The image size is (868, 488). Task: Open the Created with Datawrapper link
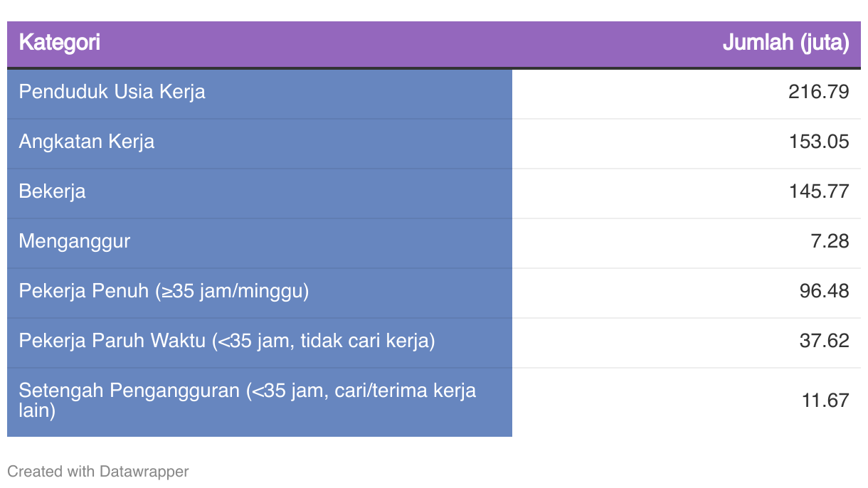coord(97,471)
